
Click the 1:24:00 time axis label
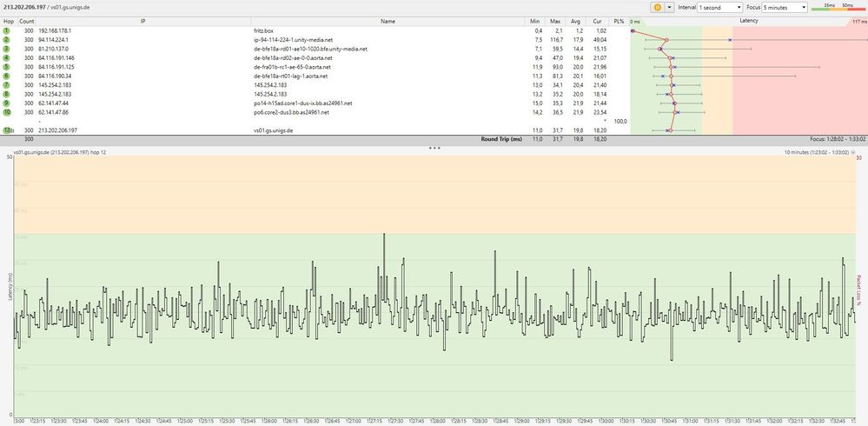click(x=100, y=421)
